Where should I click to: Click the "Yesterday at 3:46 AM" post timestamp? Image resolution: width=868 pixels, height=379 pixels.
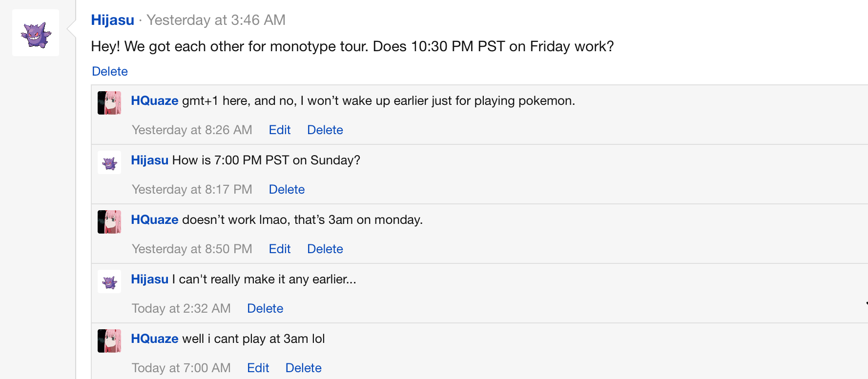click(216, 20)
